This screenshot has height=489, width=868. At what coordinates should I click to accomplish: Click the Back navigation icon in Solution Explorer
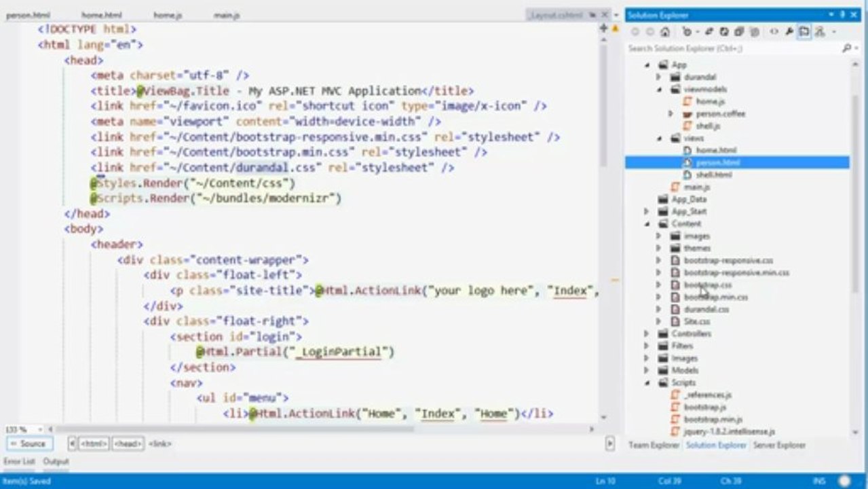click(635, 32)
